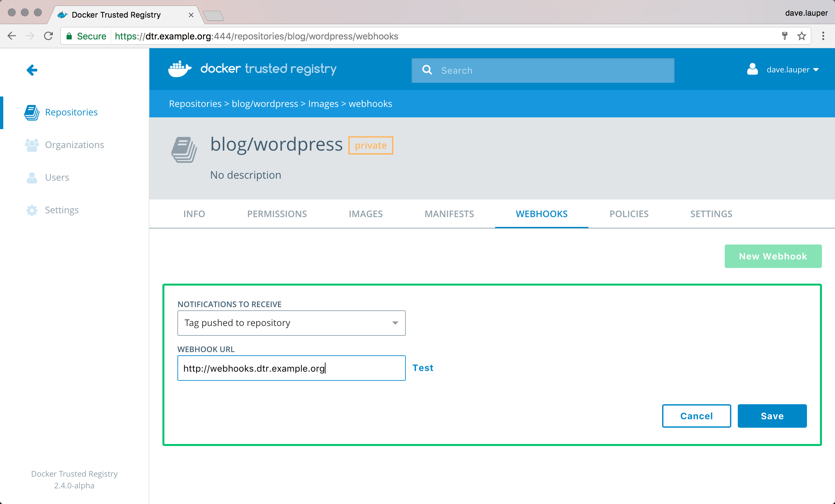Click the Docker whale logo in header
This screenshot has height=504, width=835.
click(180, 69)
